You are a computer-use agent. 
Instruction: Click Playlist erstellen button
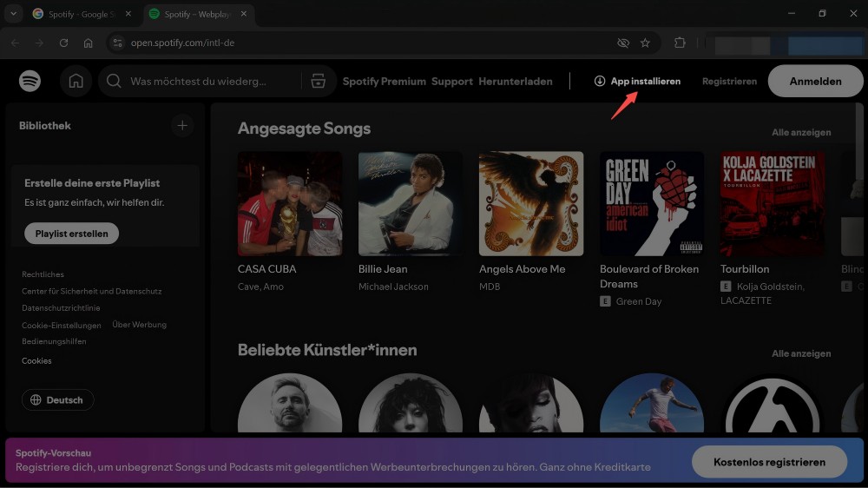(x=71, y=234)
